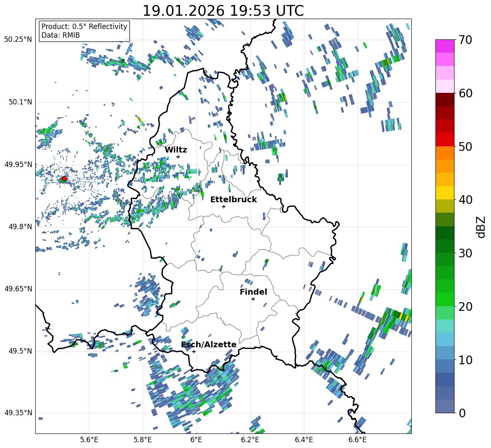Click the 6.6°E longitude label
Viewport: 491px width, 448px height.
pyautogui.click(x=357, y=440)
